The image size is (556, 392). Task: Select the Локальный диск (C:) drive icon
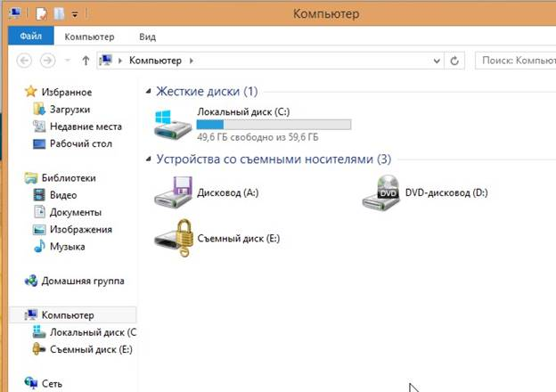point(173,124)
